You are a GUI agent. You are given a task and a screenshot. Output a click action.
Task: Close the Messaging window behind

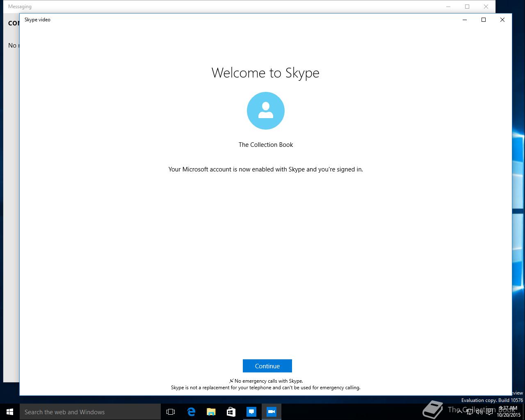click(x=486, y=7)
